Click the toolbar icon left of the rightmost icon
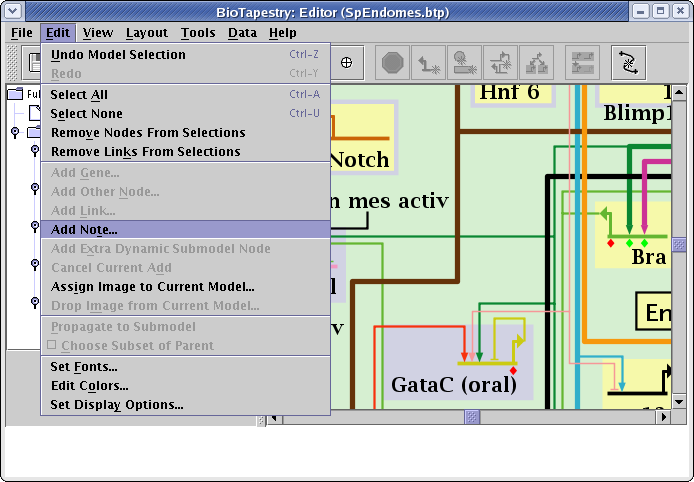 [582, 63]
